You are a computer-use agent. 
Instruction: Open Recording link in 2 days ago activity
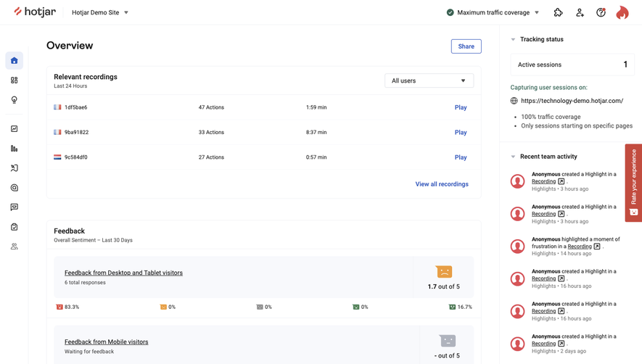[x=544, y=344]
